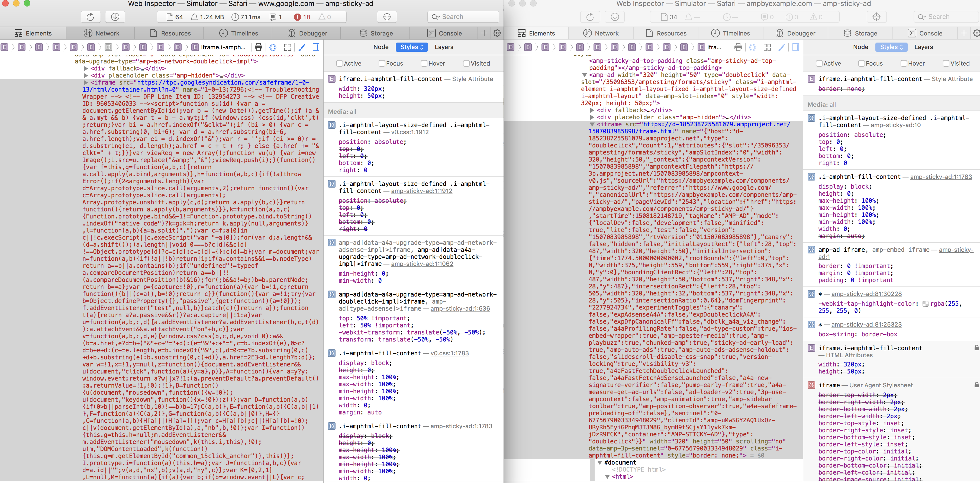Click the download web archive icon in left inspector

coord(115,17)
